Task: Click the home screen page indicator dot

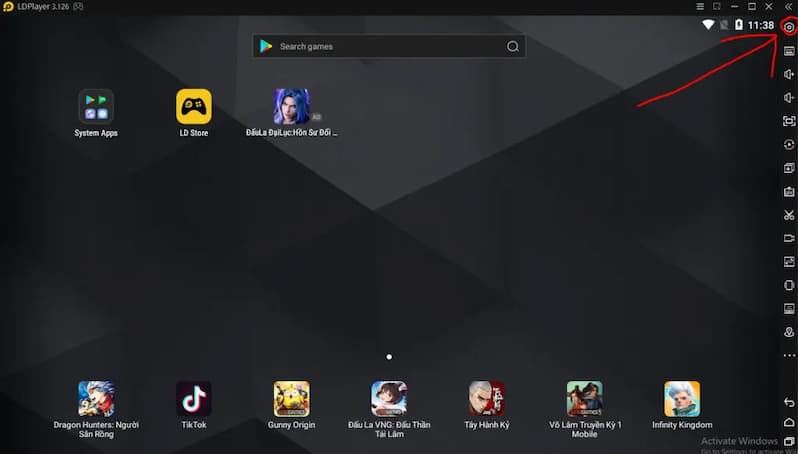Action: 389,356
